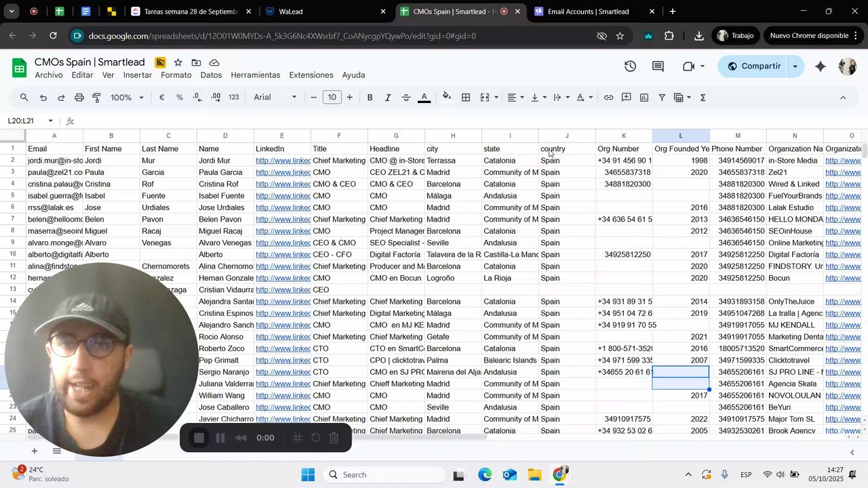Open the share options dropdown arrow

click(x=795, y=66)
